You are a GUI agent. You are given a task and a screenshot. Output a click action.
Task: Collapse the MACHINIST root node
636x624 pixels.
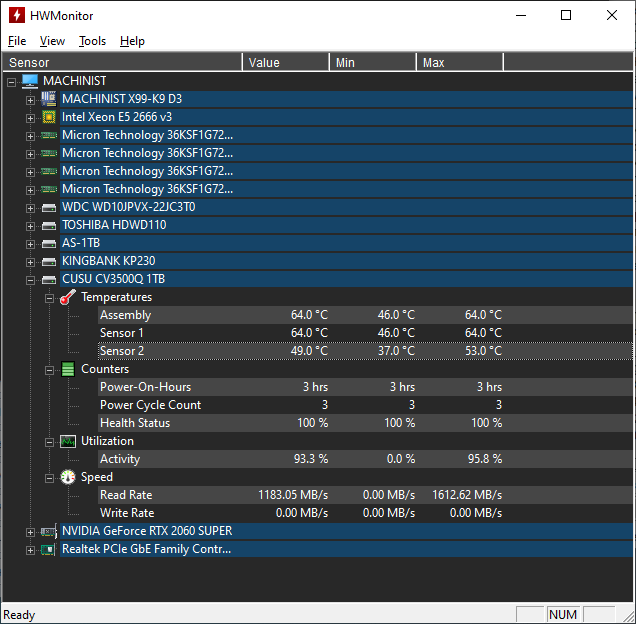coord(11,82)
